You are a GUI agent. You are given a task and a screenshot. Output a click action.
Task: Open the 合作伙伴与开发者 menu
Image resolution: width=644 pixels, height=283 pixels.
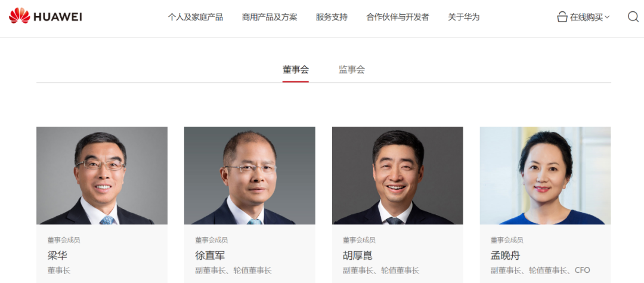click(x=398, y=17)
